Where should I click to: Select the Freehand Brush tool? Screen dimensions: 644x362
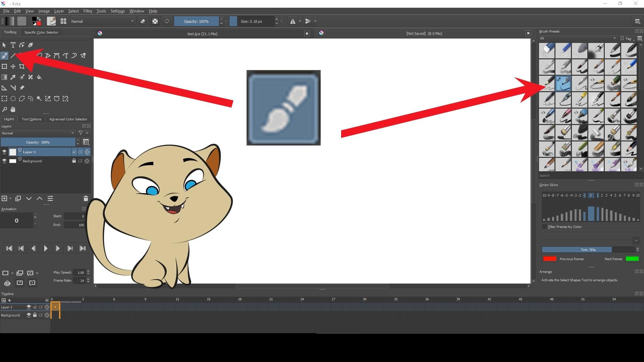pos(4,55)
